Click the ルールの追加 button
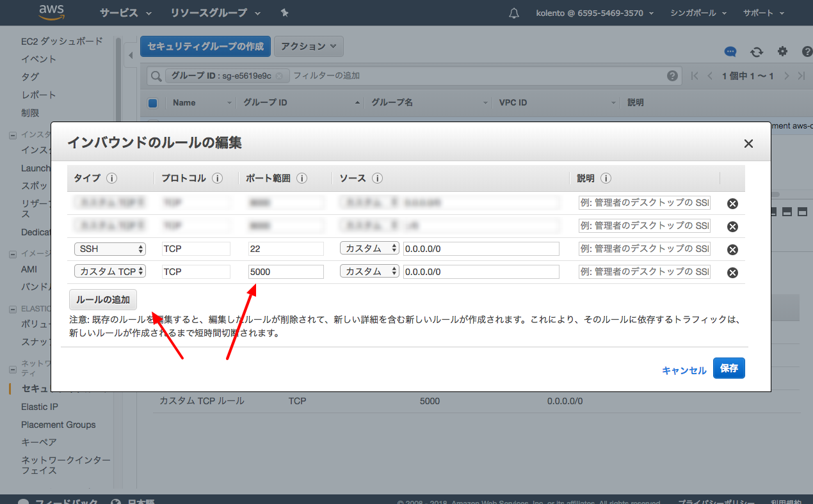 pos(102,299)
